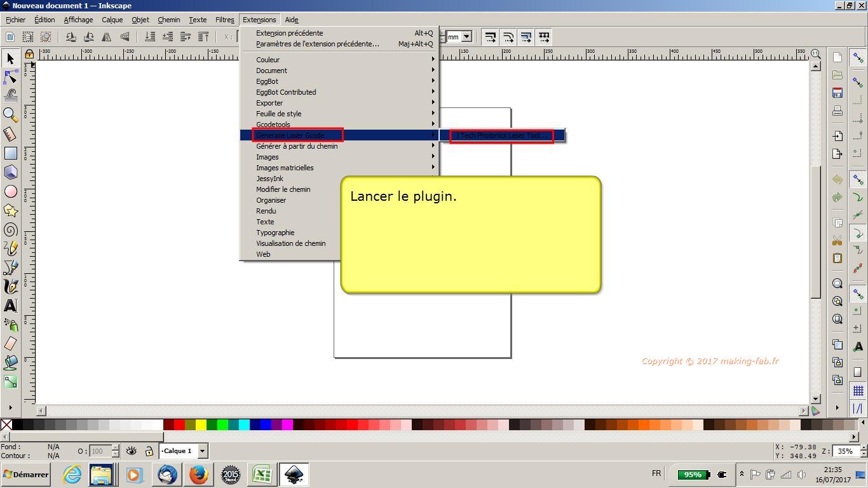This screenshot has height=488, width=868.
Task: Toggle layer visibility eye icon
Action: click(x=132, y=451)
